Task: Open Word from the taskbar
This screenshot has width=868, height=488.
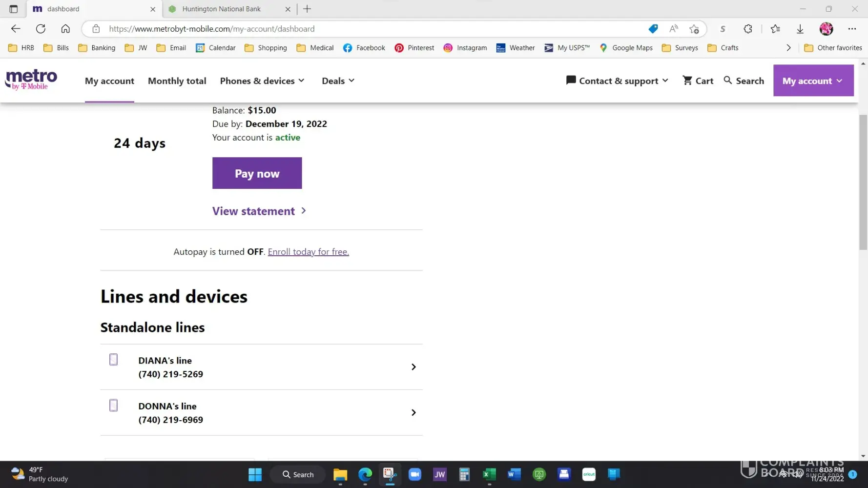Action: tap(514, 474)
